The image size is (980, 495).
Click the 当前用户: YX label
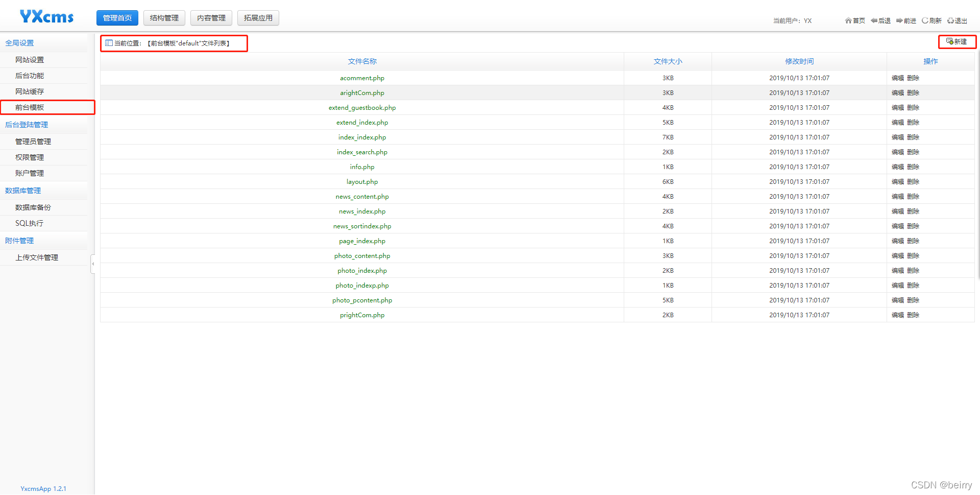click(792, 21)
